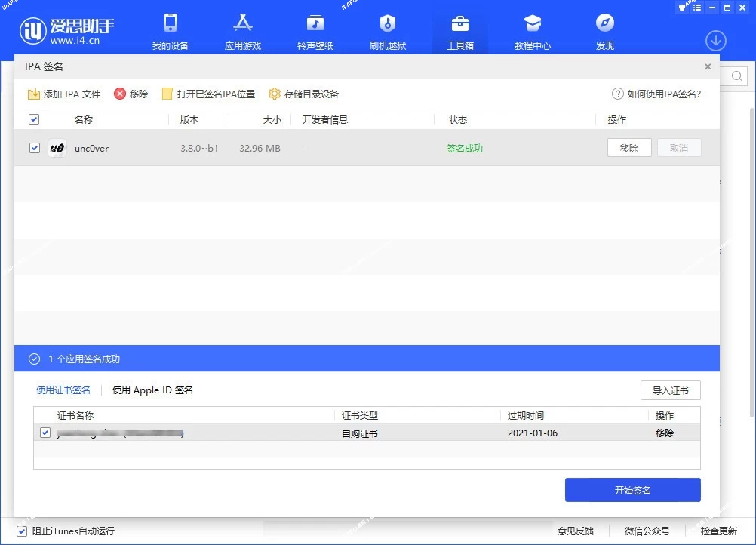Screen dimensions: 756x545
Task: Click the red 移除 remove icon
Action: (120, 94)
